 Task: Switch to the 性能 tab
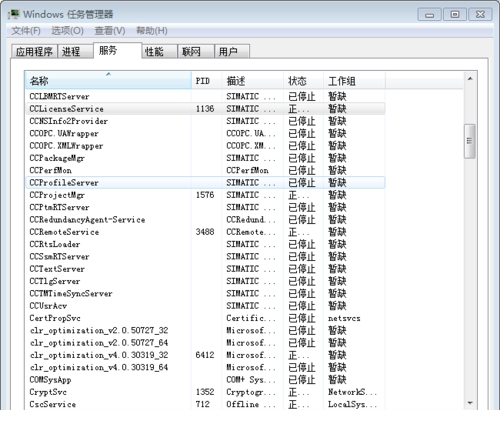point(160,52)
